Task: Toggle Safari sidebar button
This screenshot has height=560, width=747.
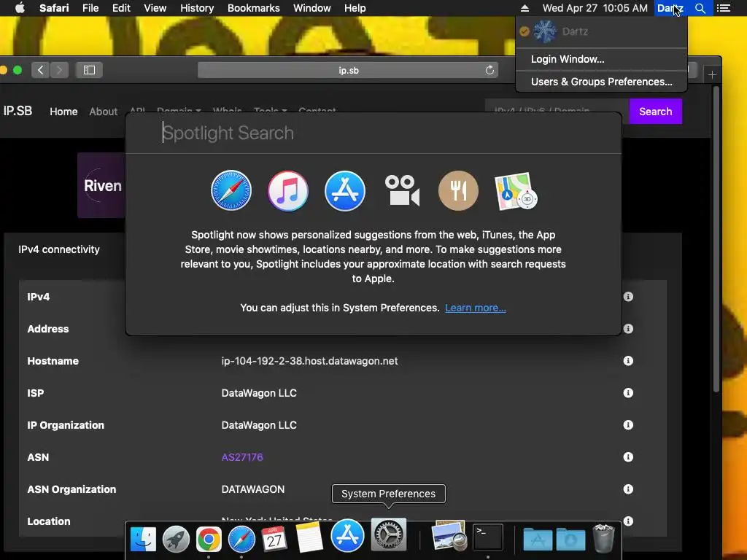Action: point(89,70)
